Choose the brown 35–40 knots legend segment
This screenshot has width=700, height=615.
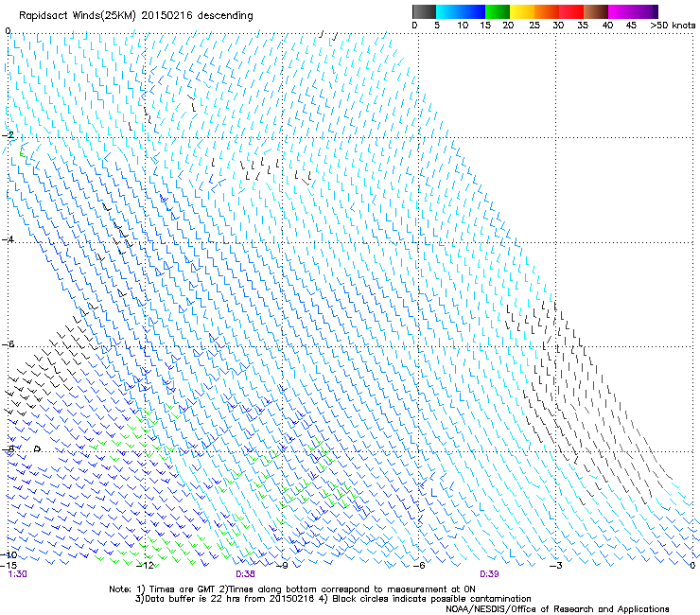[x=596, y=11]
